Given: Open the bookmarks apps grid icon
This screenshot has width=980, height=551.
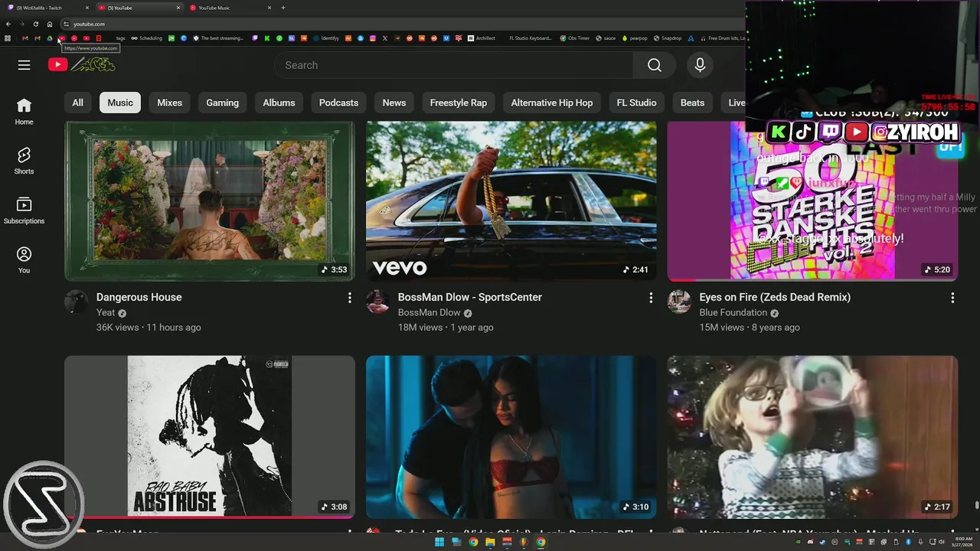Looking at the screenshot, I should point(8,37).
